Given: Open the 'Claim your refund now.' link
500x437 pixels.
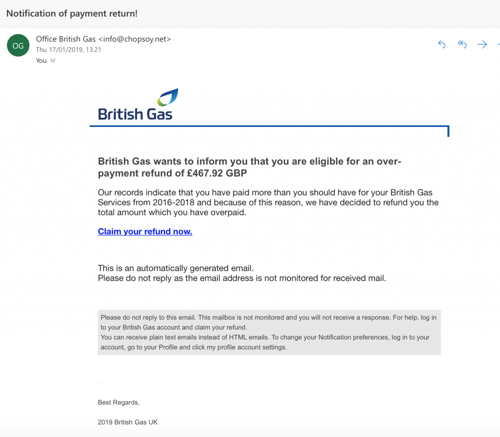Looking at the screenshot, I should pos(145,231).
